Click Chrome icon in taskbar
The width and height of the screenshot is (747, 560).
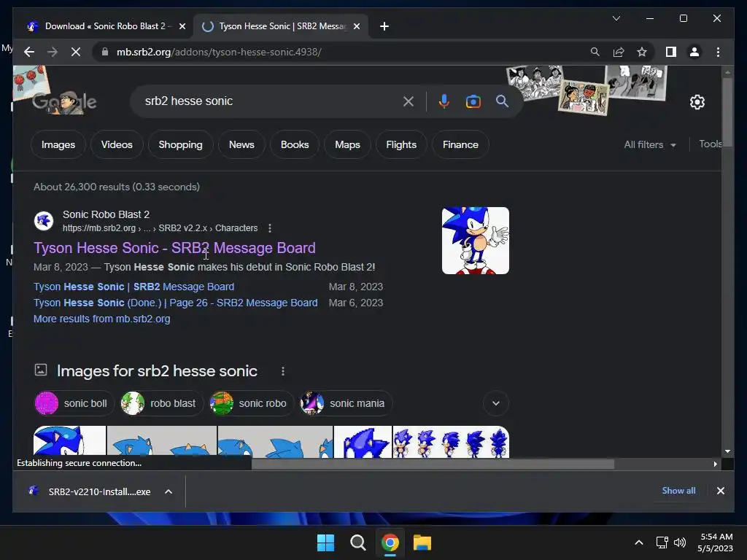[x=390, y=542]
